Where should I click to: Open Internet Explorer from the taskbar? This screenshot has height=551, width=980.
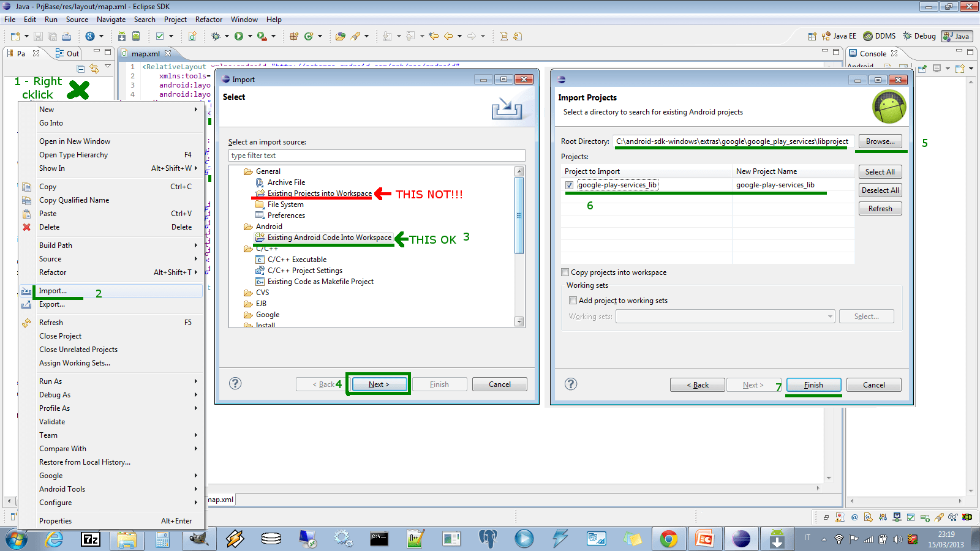tap(55, 539)
